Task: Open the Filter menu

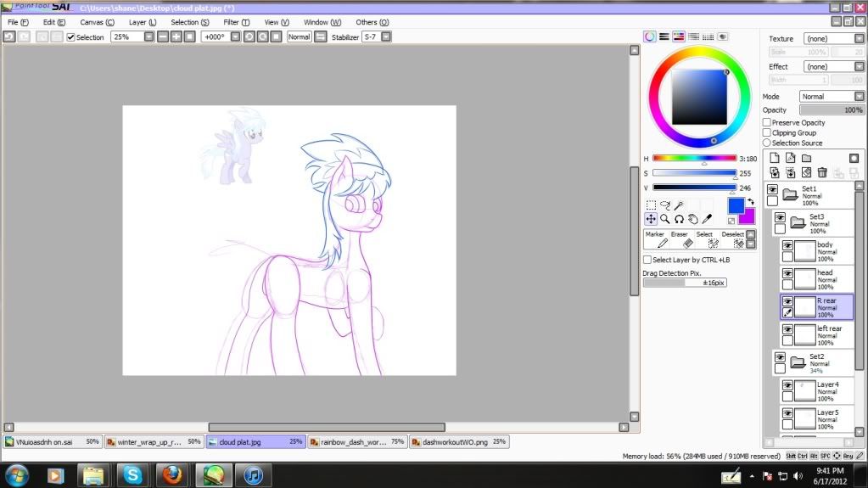Action: (237, 22)
